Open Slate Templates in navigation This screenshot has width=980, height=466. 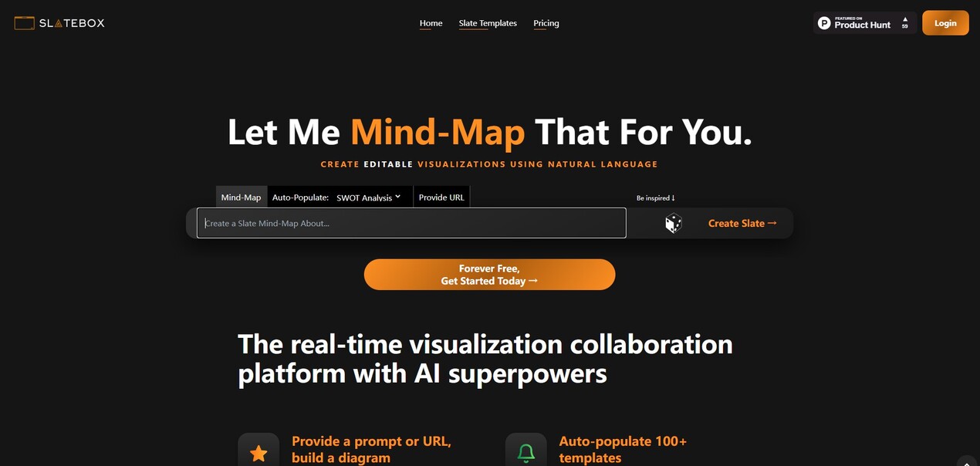(488, 23)
